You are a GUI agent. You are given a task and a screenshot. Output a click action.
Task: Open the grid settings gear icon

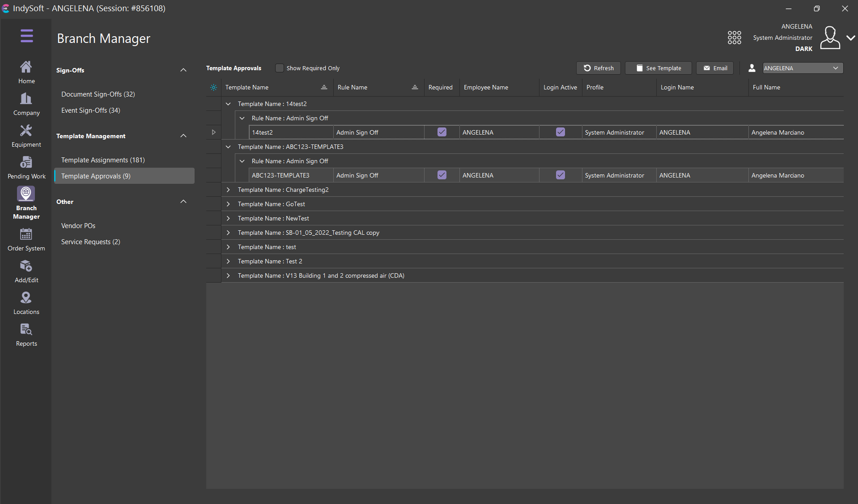click(213, 88)
